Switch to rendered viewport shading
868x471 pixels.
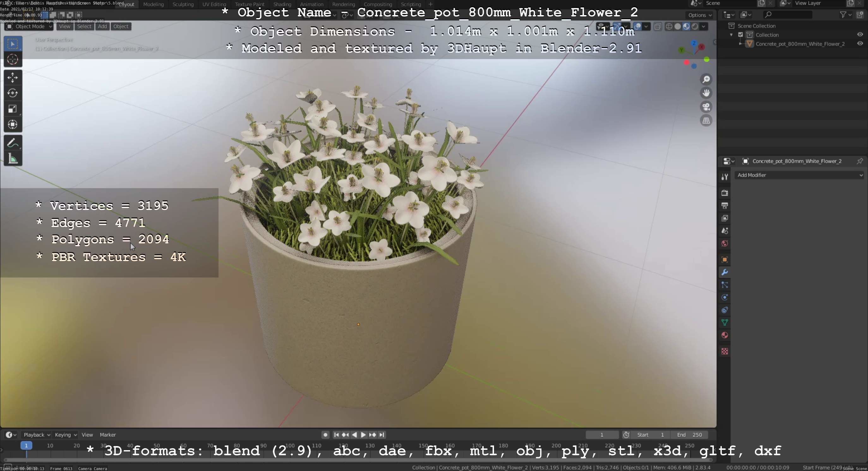point(695,27)
